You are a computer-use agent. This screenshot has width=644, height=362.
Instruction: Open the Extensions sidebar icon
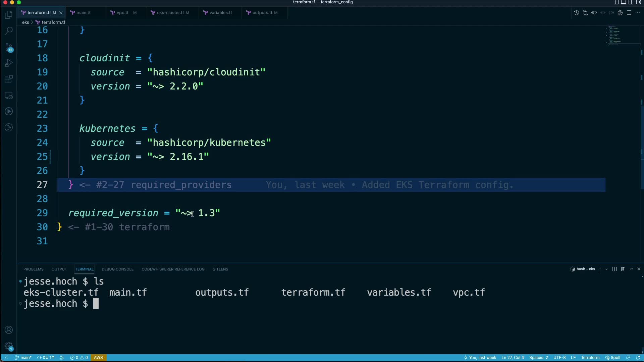9,79
